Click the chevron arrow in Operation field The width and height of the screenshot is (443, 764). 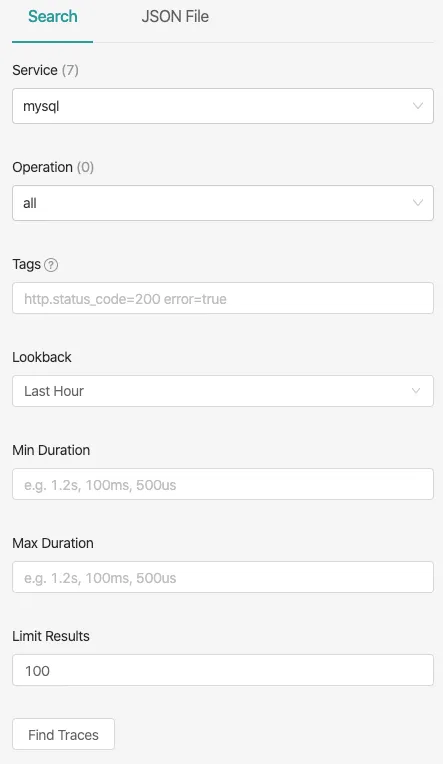[x=418, y=203]
